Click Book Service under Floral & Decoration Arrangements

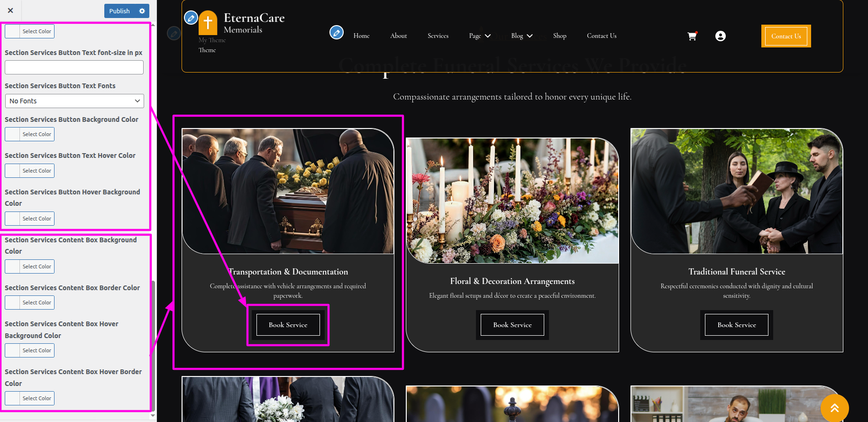[512, 325]
